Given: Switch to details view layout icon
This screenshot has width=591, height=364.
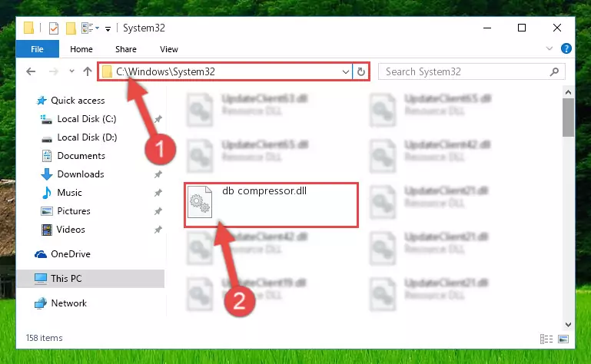Looking at the screenshot, I should point(546,339).
